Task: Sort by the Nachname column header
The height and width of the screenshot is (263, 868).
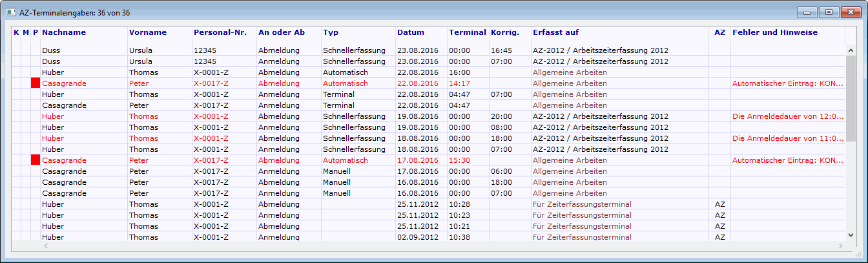Action: [x=64, y=32]
